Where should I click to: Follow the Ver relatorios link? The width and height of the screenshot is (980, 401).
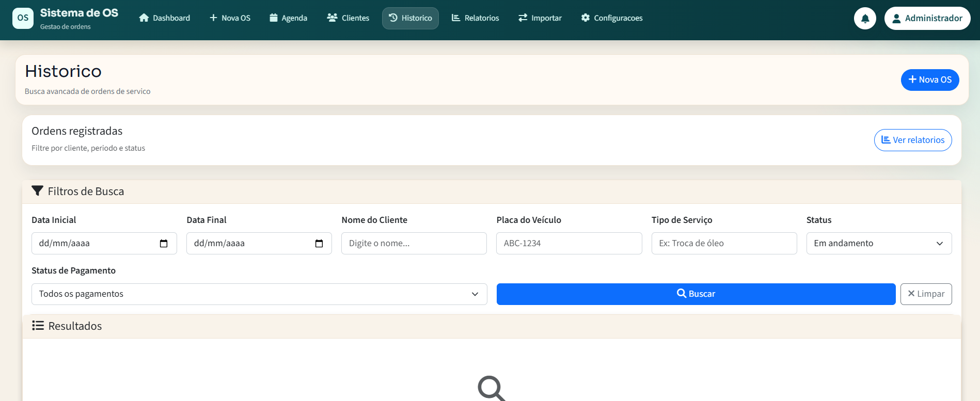pyautogui.click(x=912, y=140)
